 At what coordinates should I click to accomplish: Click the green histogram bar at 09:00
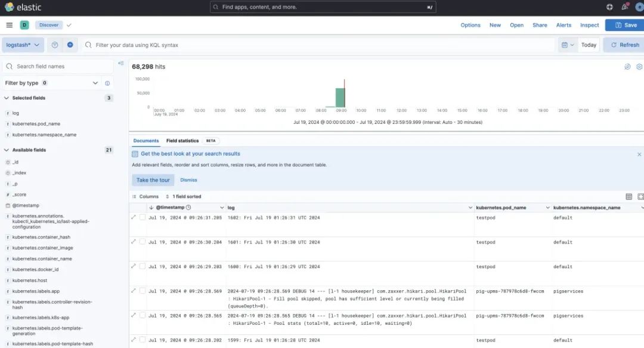point(340,98)
